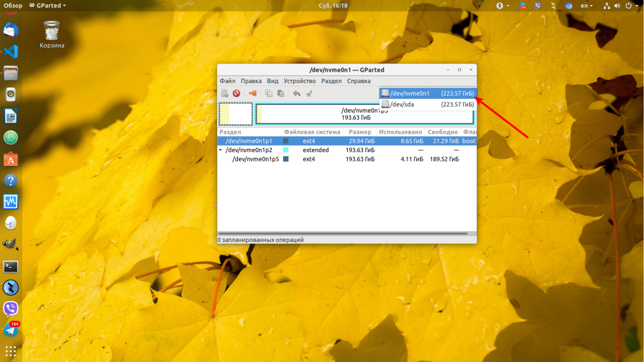The height and width of the screenshot is (362, 644).
Task: Collapse the /dev/nvme0n1p2 extended partition tree
Action: point(221,150)
